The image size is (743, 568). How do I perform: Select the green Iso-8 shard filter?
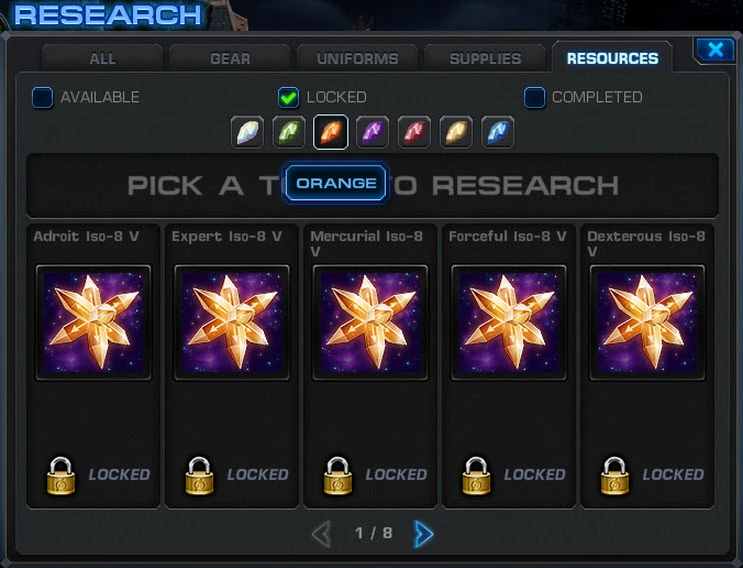pos(289,132)
